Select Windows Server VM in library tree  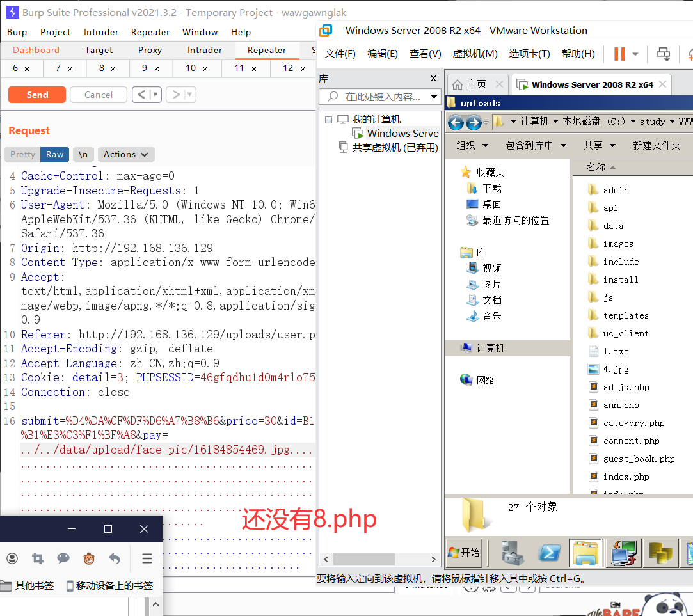[x=402, y=133]
